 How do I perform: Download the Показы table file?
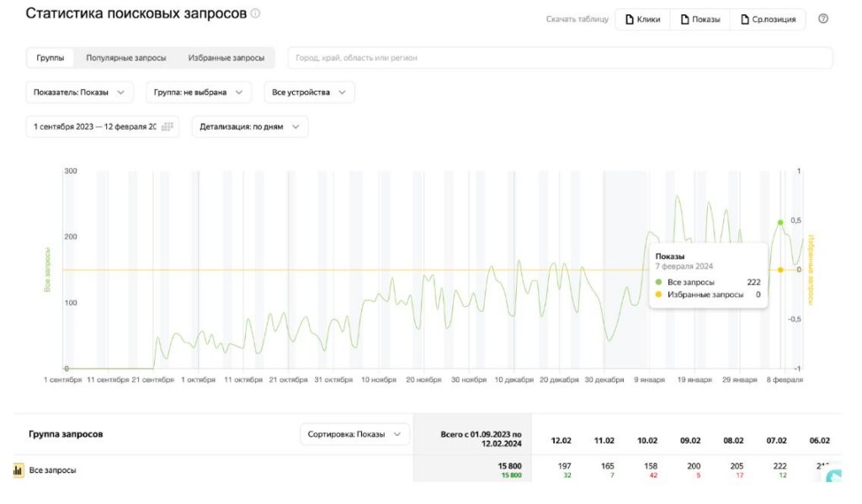(700, 19)
